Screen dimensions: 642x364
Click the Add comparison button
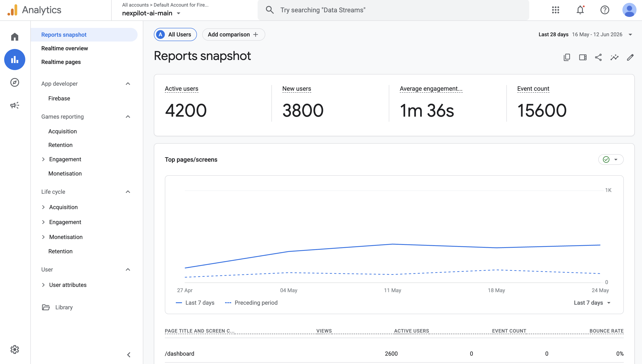point(233,34)
